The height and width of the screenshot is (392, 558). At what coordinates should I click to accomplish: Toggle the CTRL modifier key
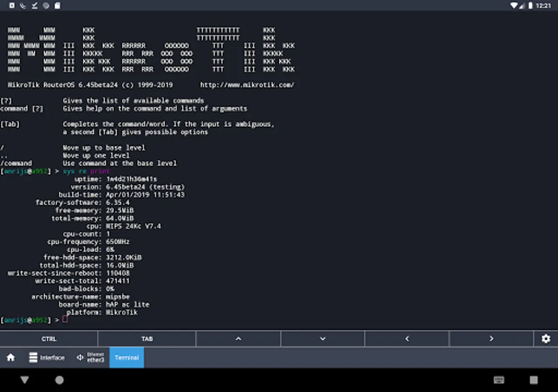[x=49, y=339]
